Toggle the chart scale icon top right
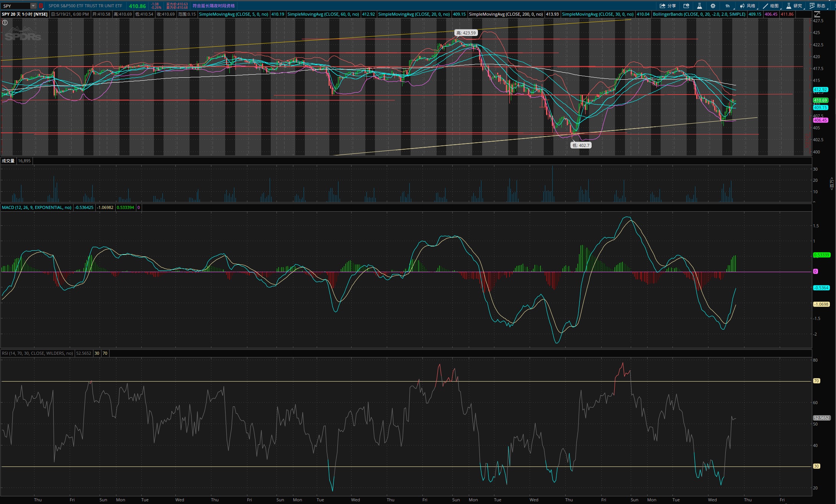 click(x=817, y=14)
